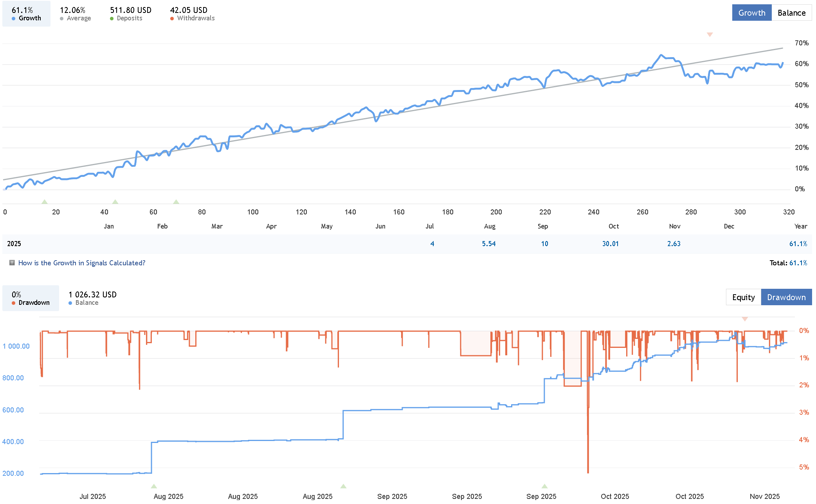Click the October value 30.01
816x504 pixels.
pyautogui.click(x=610, y=244)
